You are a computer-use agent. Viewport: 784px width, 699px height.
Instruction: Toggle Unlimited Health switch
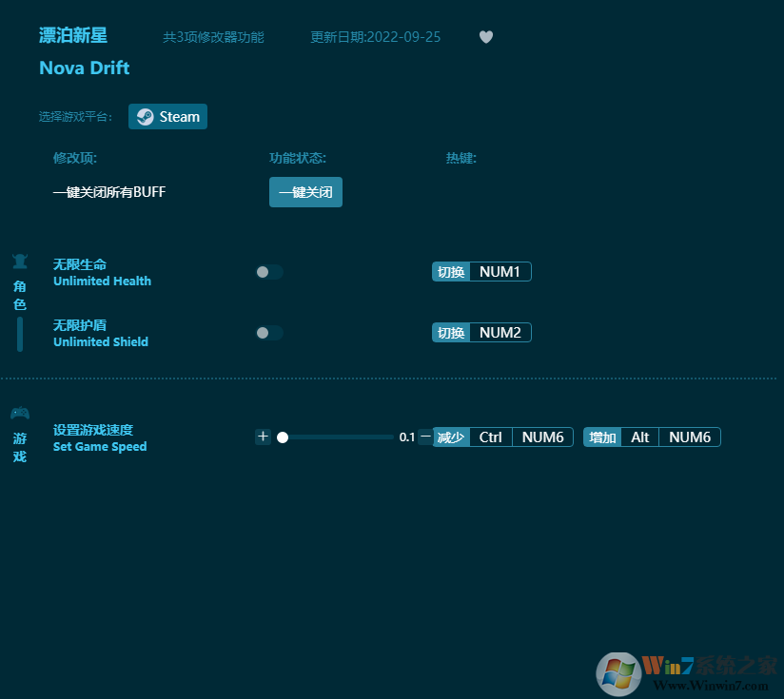coord(269,272)
